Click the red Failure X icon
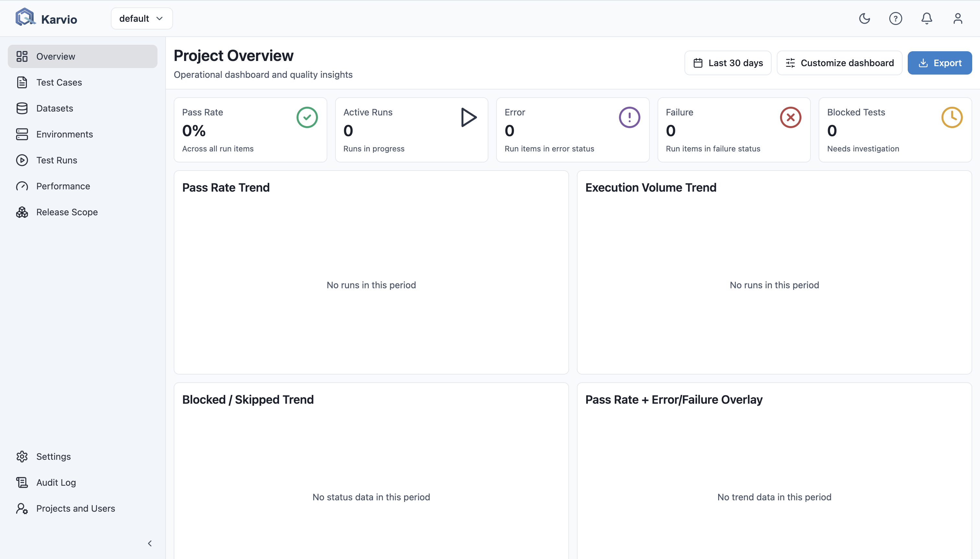 tap(790, 117)
